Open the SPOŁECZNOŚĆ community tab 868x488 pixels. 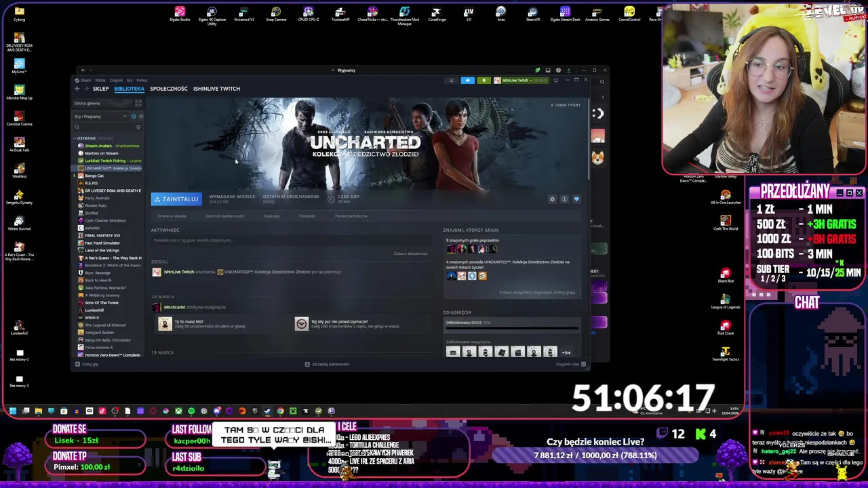click(169, 89)
